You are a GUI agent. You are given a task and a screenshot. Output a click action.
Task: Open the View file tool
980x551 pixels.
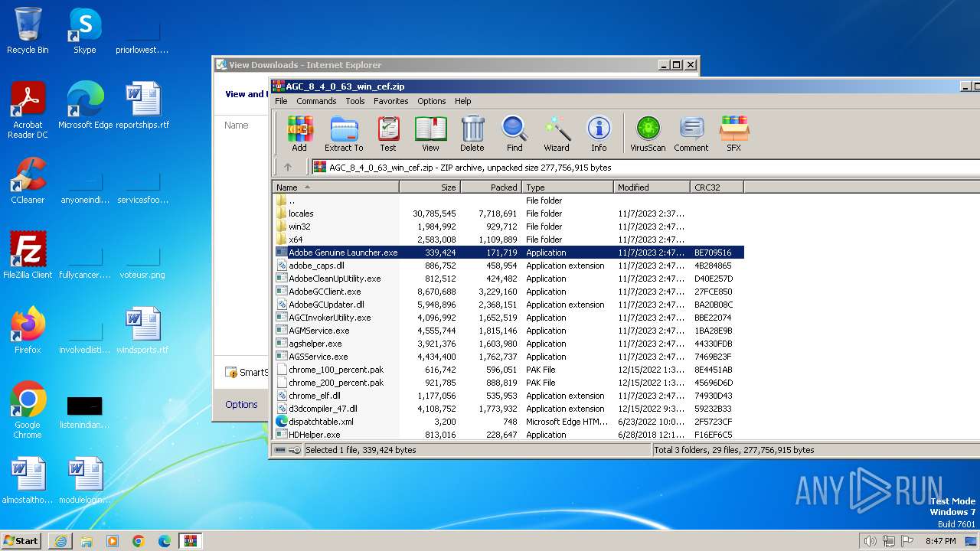[x=430, y=133]
